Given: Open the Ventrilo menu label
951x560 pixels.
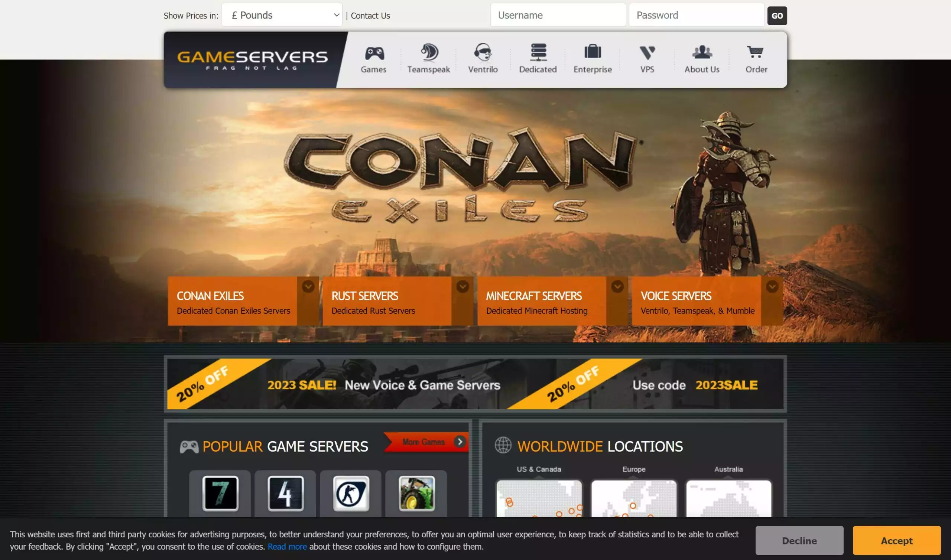Looking at the screenshot, I should pyautogui.click(x=483, y=69).
